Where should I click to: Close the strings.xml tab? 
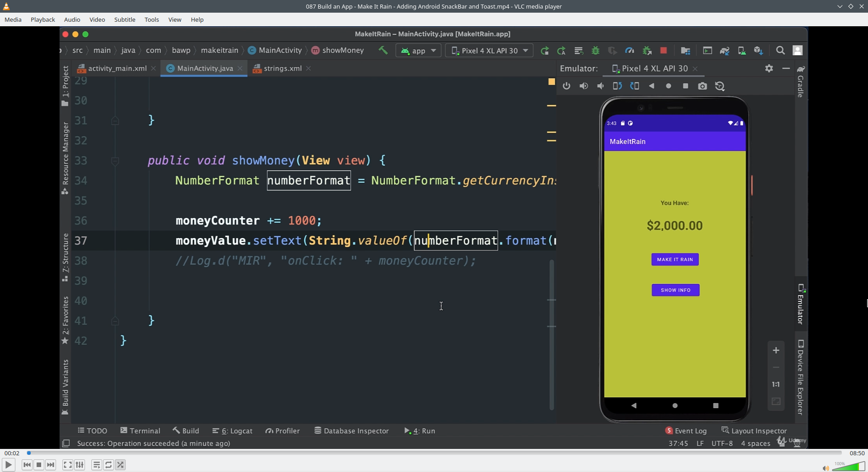click(x=308, y=68)
